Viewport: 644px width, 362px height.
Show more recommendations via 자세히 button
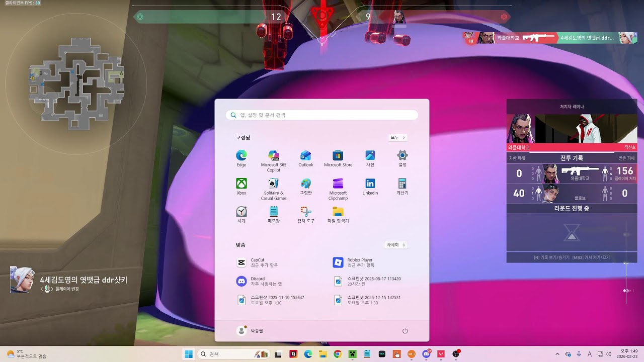pos(395,245)
